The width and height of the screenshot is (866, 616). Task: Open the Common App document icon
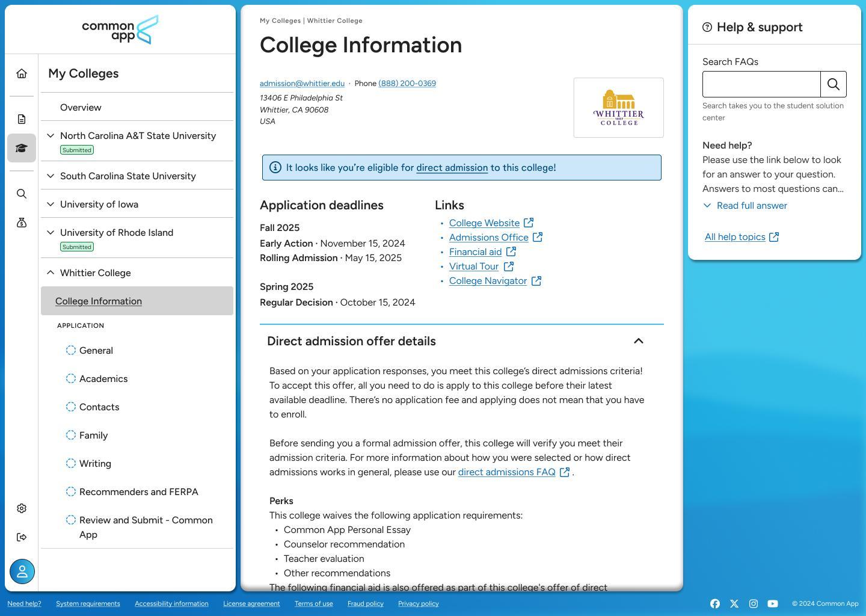coord(22,119)
